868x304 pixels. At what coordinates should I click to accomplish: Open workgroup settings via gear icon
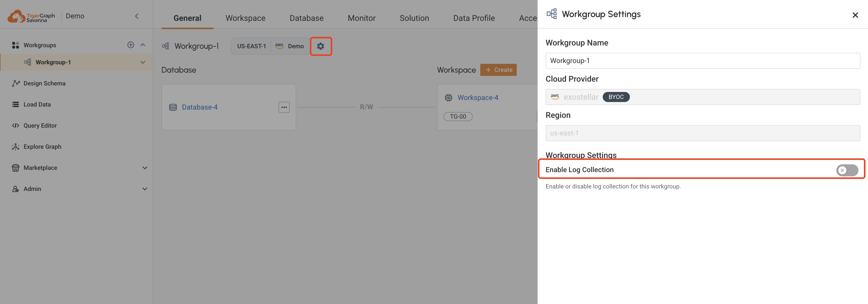click(x=321, y=46)
